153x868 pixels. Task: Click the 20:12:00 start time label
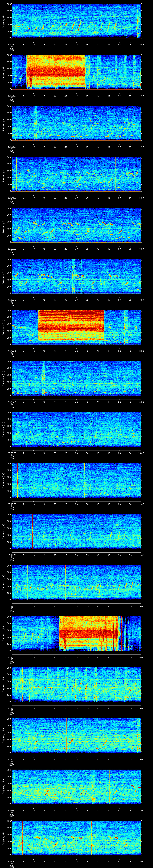[12, 606]
